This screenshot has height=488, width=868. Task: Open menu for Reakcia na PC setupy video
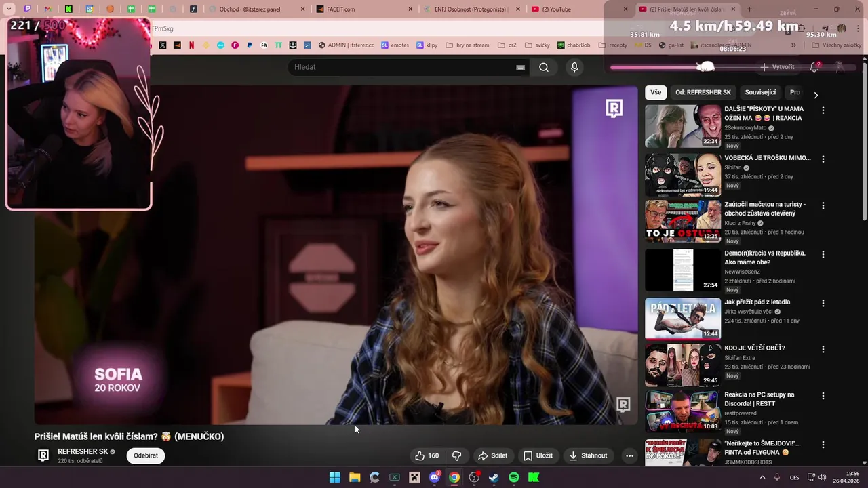click(823, 396)
